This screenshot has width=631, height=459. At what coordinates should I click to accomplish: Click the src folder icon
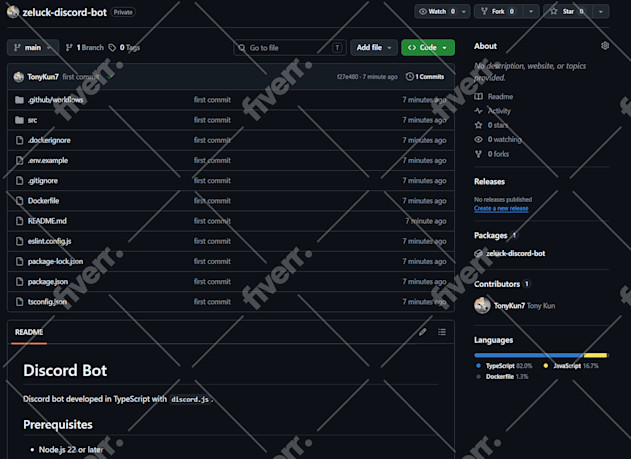[19, 120]
